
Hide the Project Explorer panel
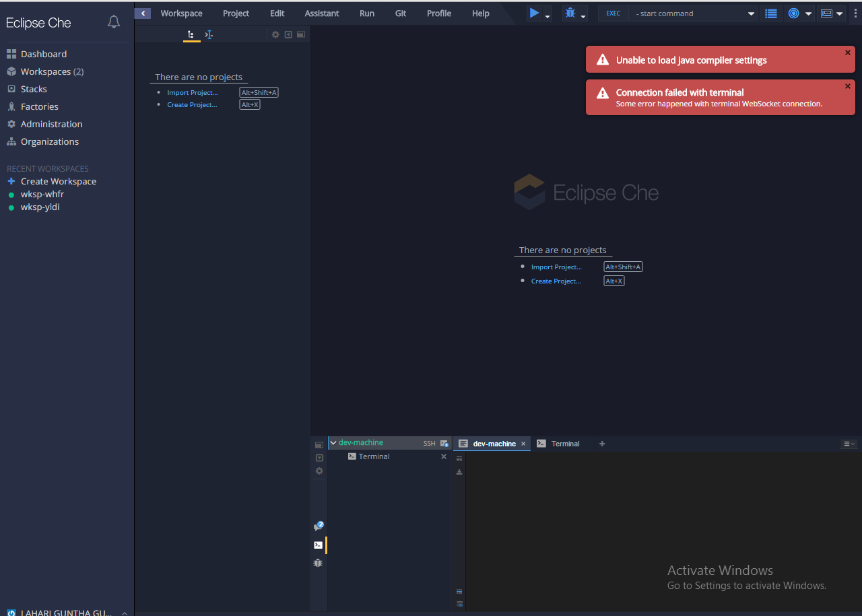point(288,34)
